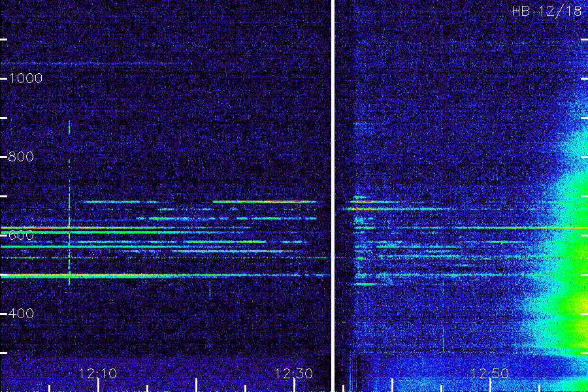Click the 400 frequency axis label
Image resolution: width=588 pixels, height=392 pixels.
coord(21,313)
